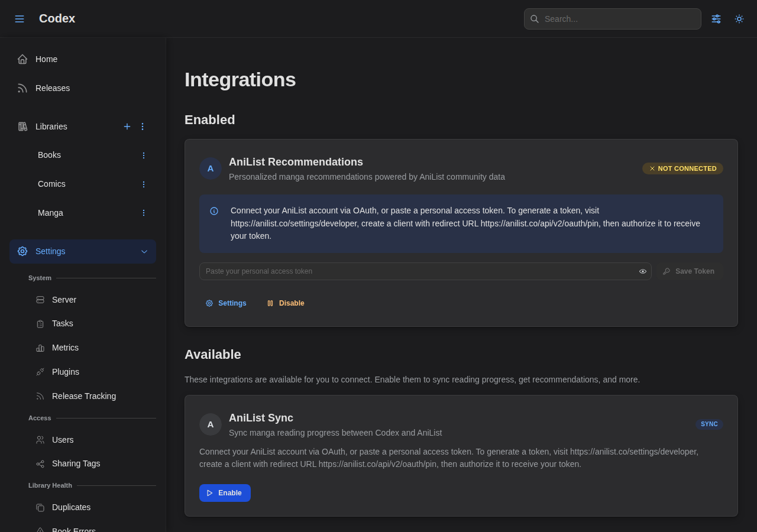The height and width of the screenshot is (532, 757).
Task: Collapse the Settings section chevron
Action: (144, 251)
